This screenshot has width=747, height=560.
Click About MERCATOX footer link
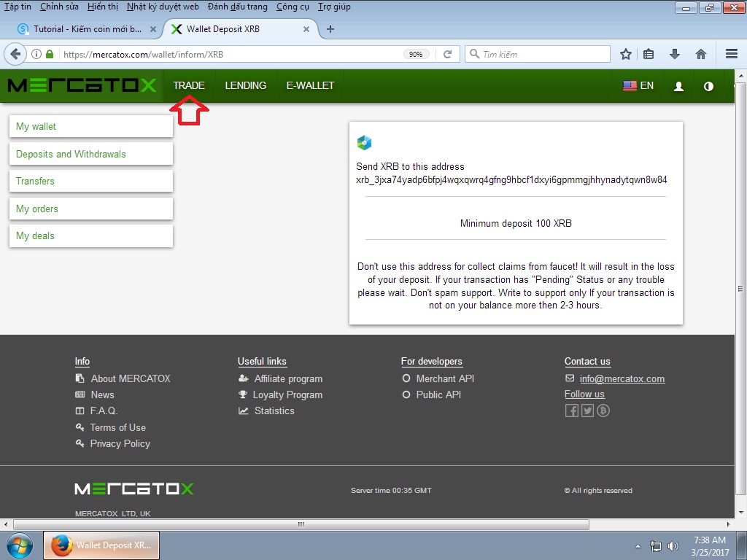pos(131,378)
